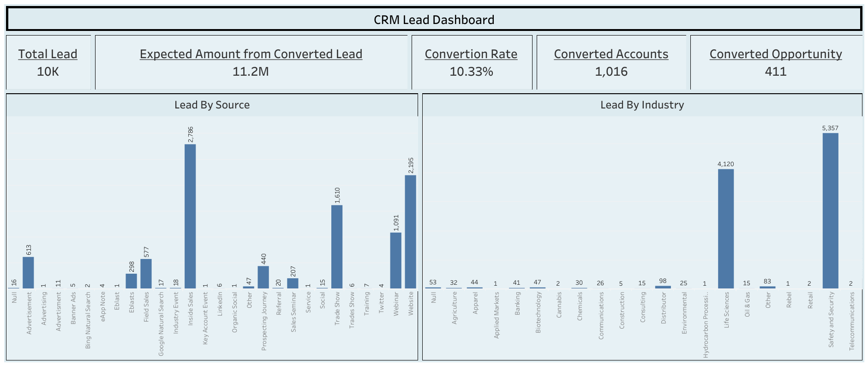Select the 411 converted opportunity value
Screen dimensions: 868x366
pos(776,72)
